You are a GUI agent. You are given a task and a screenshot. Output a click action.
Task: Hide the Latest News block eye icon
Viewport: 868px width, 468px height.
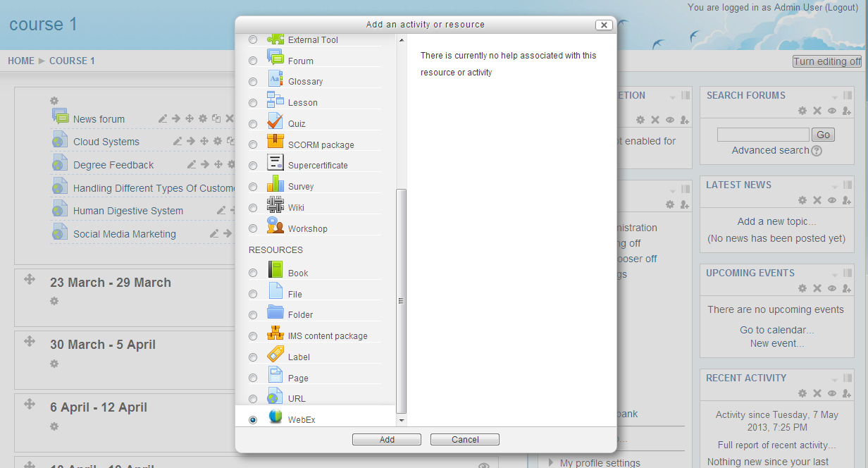click(832, 200)
